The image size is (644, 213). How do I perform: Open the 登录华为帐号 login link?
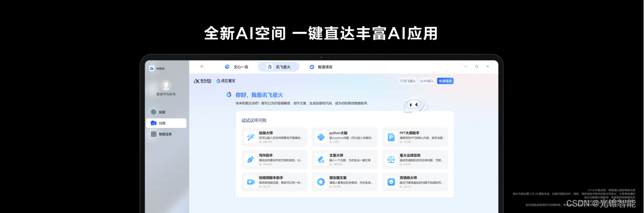click(x=166, y=94)
